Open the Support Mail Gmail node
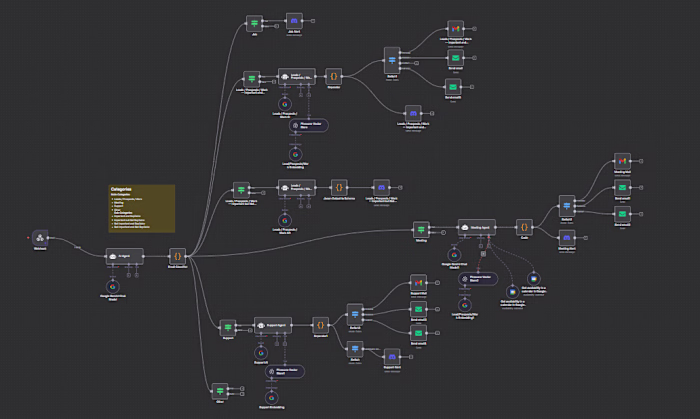Screen dimensions: 700x419 tap(418, 283)
